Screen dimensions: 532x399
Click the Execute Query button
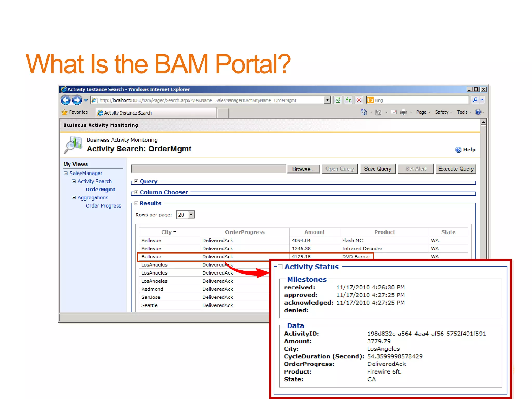tap(456, 169)
